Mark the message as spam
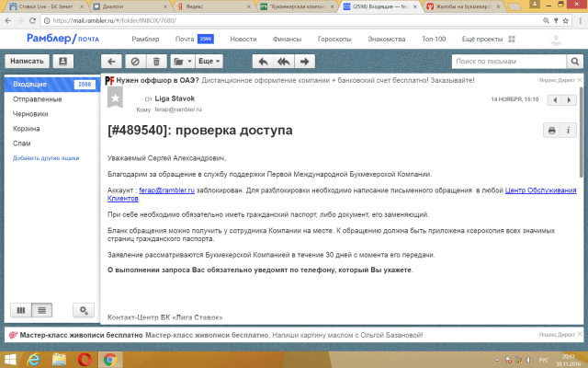This screenshot has width=588, height=368. click(135, 61)
